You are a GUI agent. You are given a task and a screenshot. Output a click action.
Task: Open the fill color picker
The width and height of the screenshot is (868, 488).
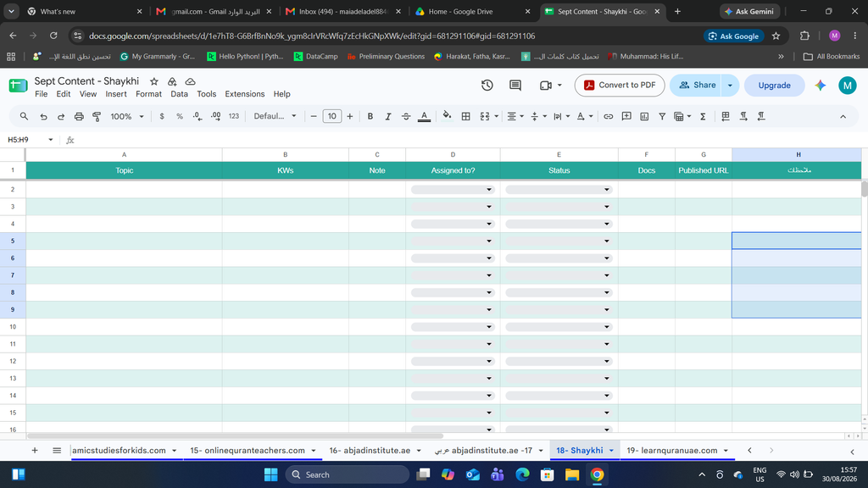click(447, 116)
